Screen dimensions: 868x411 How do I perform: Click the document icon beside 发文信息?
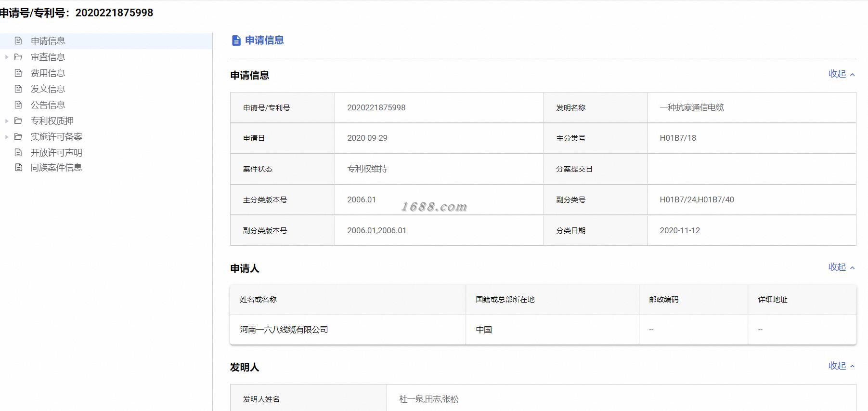tap(18, 89)
